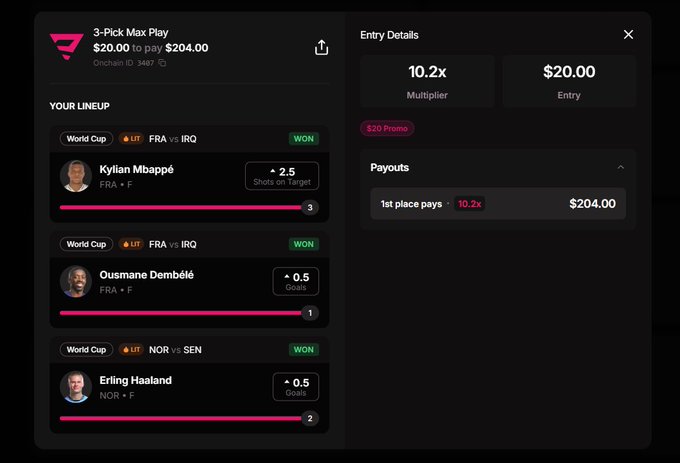Click the pink app logo
This screenshot has height=463, width=680.
(66, 46)
